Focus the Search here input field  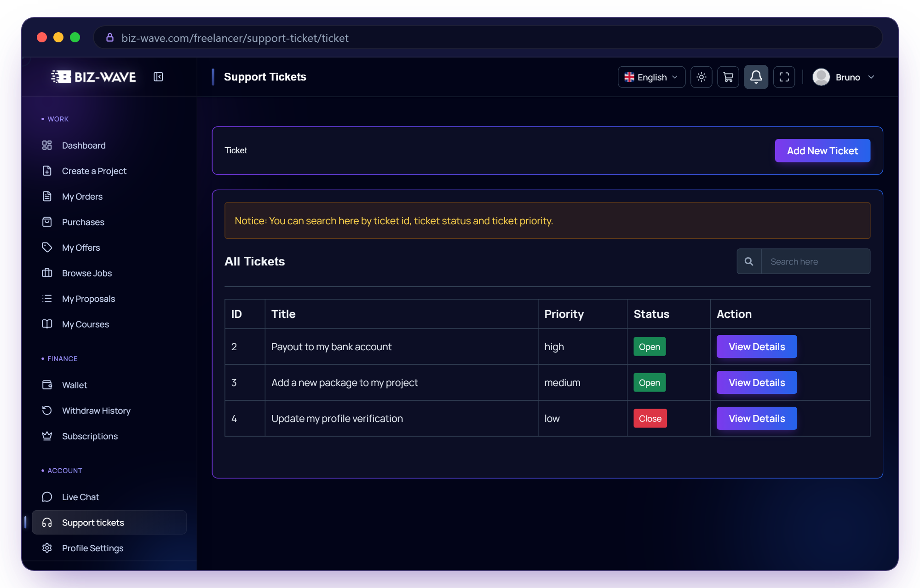(x=816, y=261)
